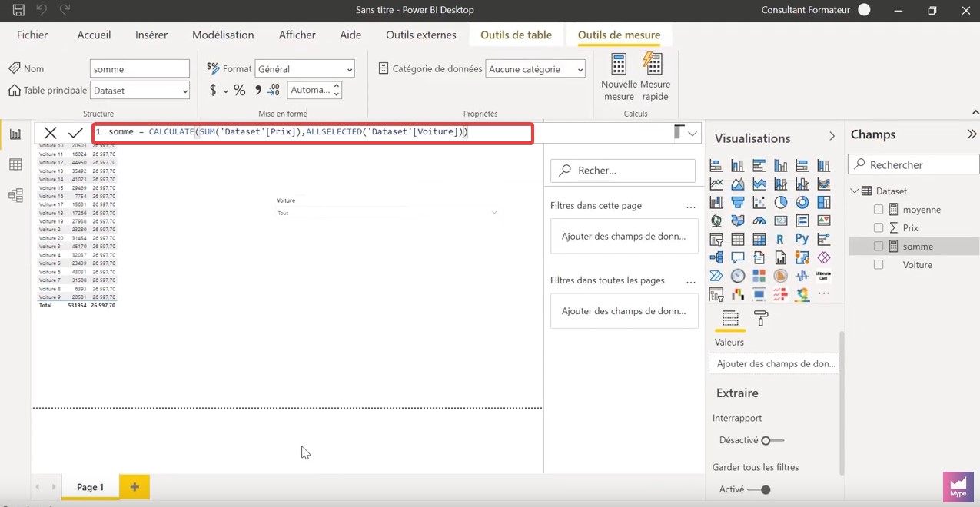Collapse the Dataset table in Champs
980x507 pixels.
[855, 191]
